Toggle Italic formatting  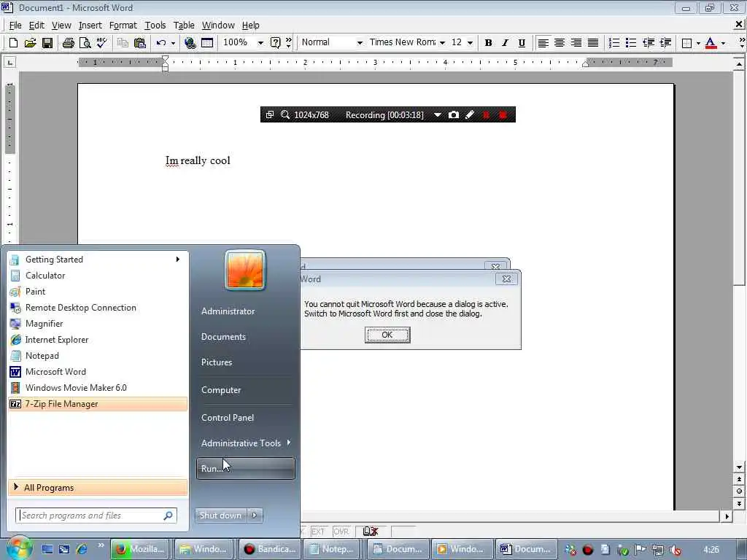(x=505, y=43)
